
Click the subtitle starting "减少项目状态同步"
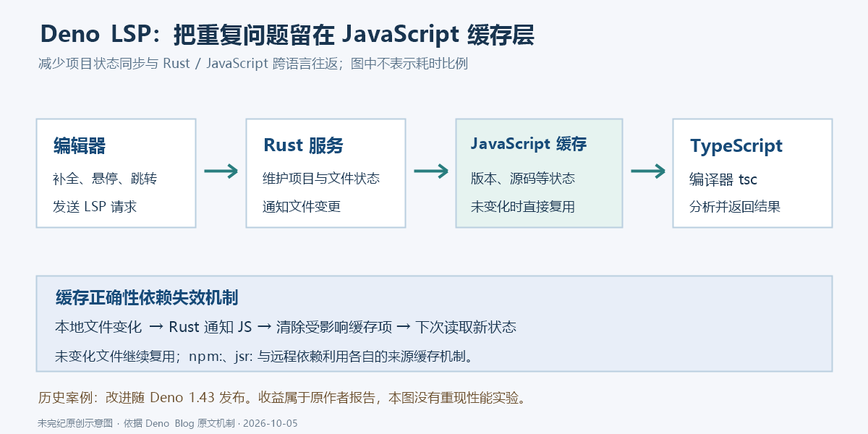tap(253, 64)
